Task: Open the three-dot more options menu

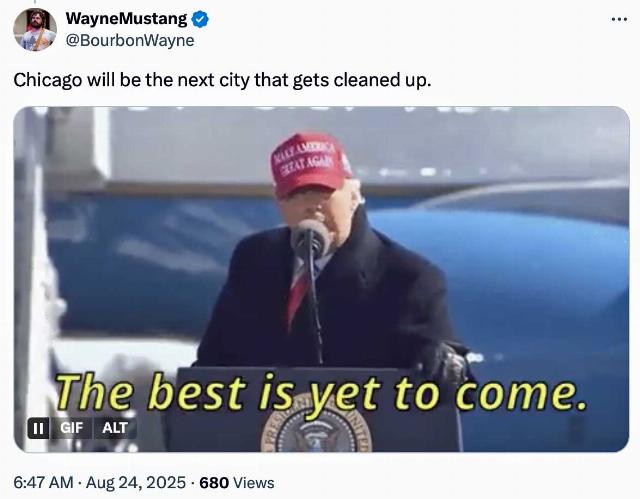Action: (x=619, y=19)
